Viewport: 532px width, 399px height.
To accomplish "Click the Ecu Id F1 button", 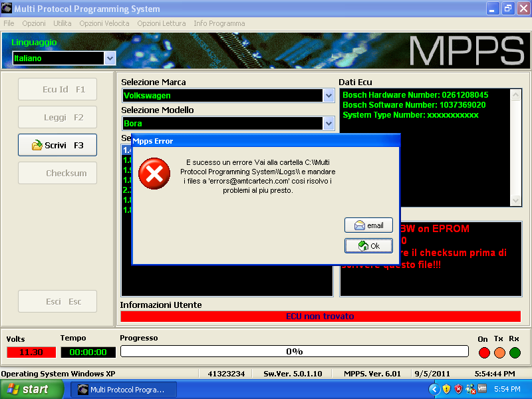I will pyautogui.click(x=57, y=89).
